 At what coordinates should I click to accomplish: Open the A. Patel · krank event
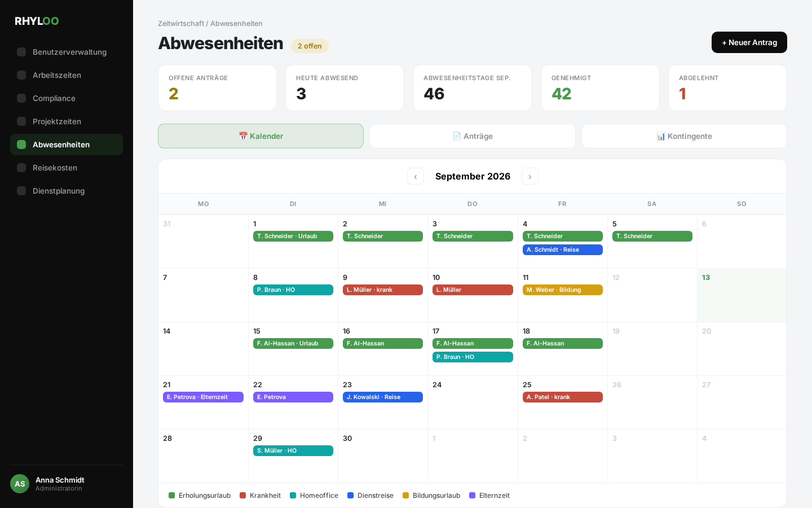tap(563, 397)
